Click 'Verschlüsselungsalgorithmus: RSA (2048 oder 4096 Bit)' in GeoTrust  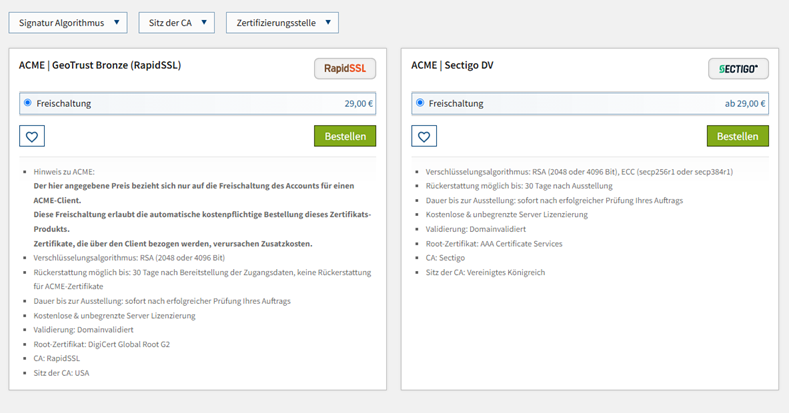tap(129, 258)
